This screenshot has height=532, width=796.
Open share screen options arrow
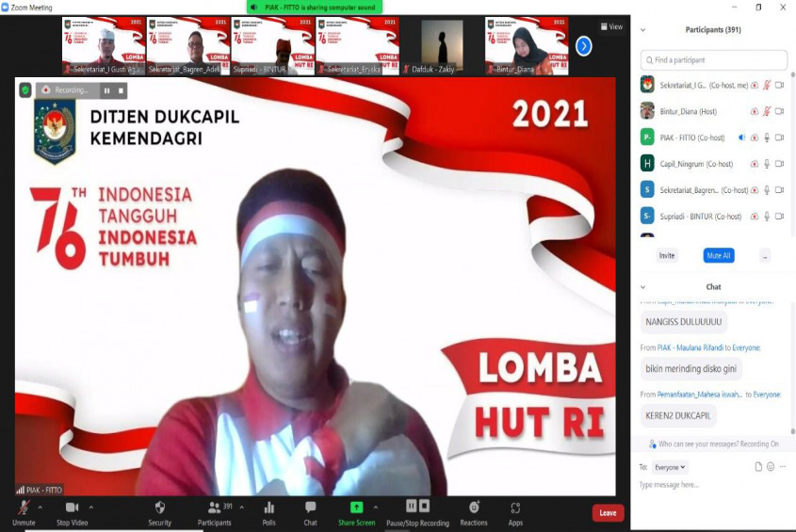click(376, 508)
